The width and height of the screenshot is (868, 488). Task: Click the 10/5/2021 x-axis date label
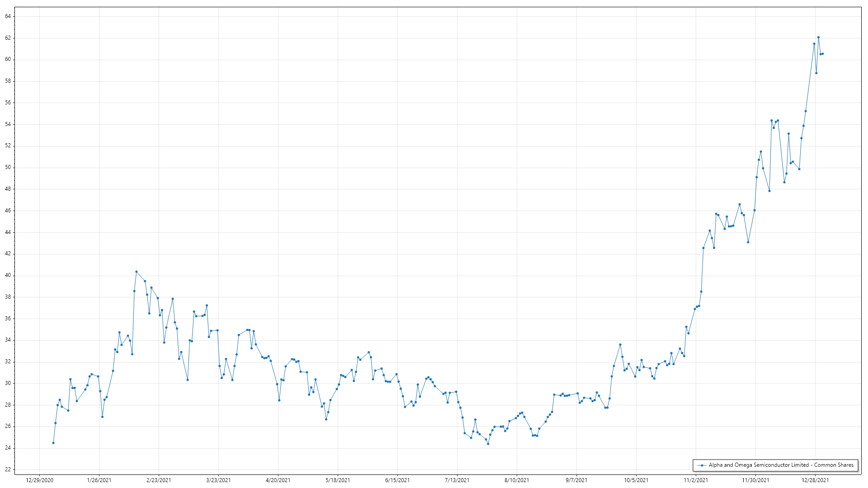tap(636, 480)
